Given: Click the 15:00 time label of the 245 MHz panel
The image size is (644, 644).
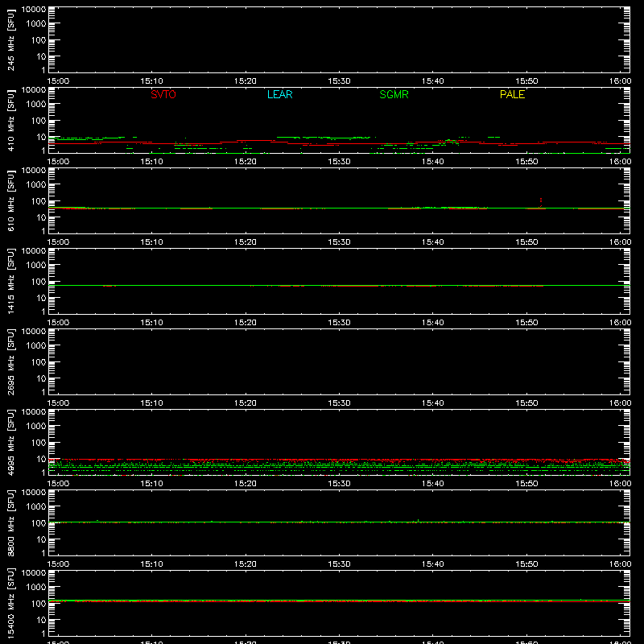Looking at the screenshot, I should 58,81.
